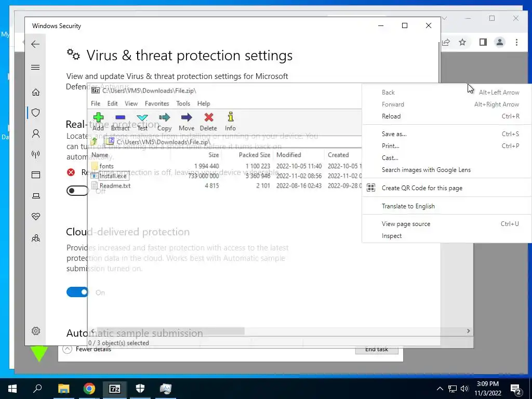Click the Move icon in 7-Zip toolbar
This screenshot has height=399, width=532.
tap(187, 122)
